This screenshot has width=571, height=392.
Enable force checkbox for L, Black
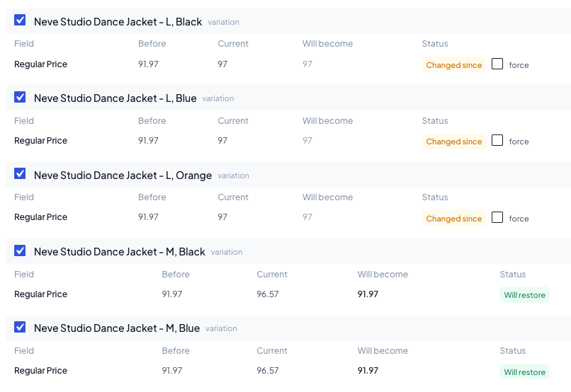point(497,64)
